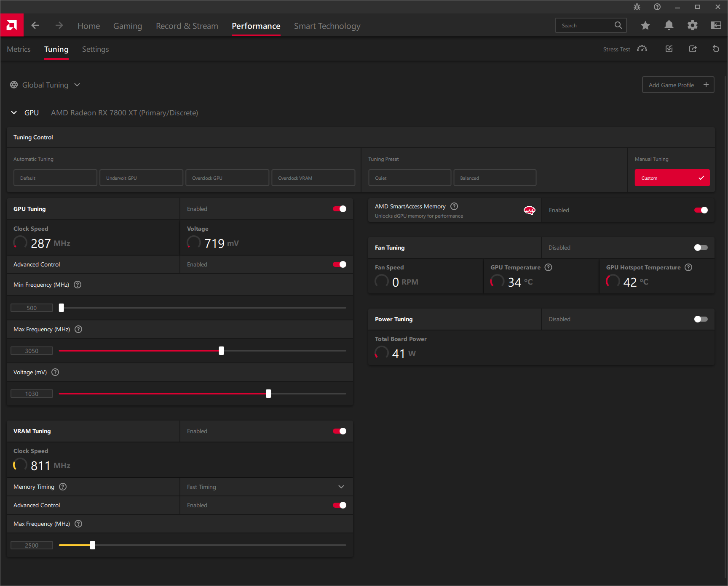Screen dimensions: 728x586
Task: Launch the Stress Test gauge icon
Action: click(642, 49)
